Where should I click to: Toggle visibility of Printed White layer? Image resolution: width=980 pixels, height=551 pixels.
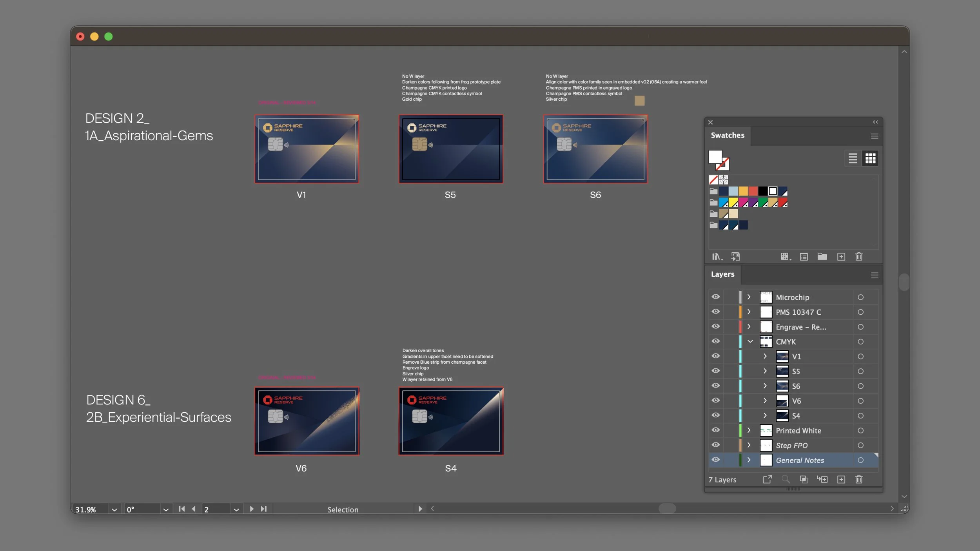click(715, 430)
